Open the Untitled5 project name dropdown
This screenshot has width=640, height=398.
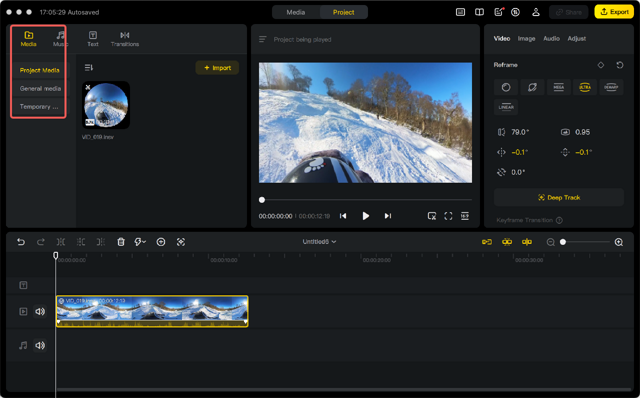pyautogui.click(x=319, y=242)
